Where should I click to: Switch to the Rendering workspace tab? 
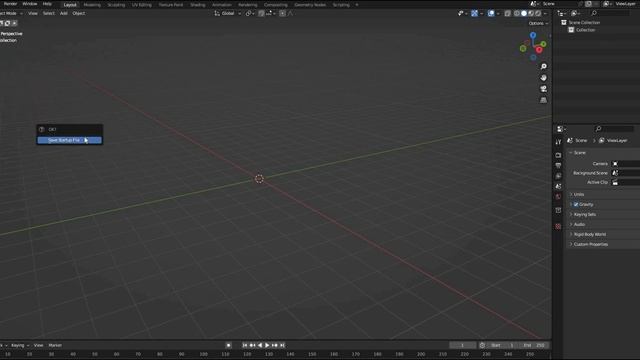click(x=248, y=5)
